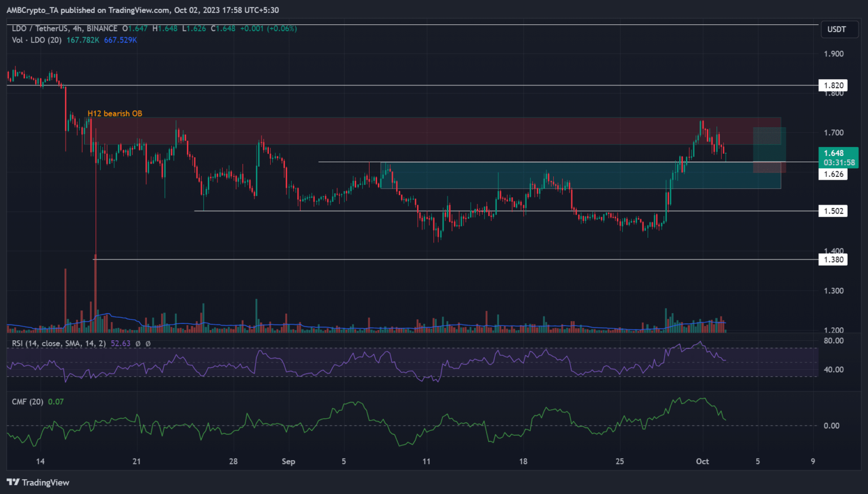This screenshot has height=494, width=868.
Task: Select the 1.626 price level label
Action: [x=833, y=174]
